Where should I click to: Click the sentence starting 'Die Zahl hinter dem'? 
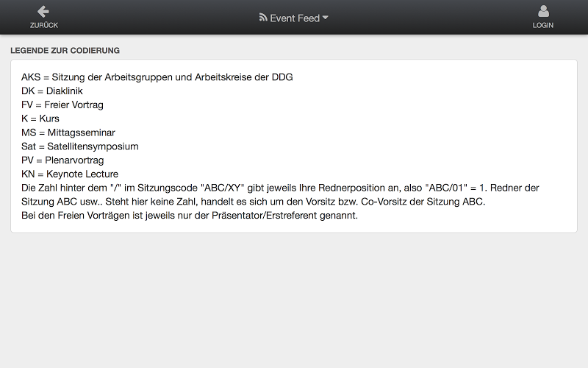pos(280,188)
